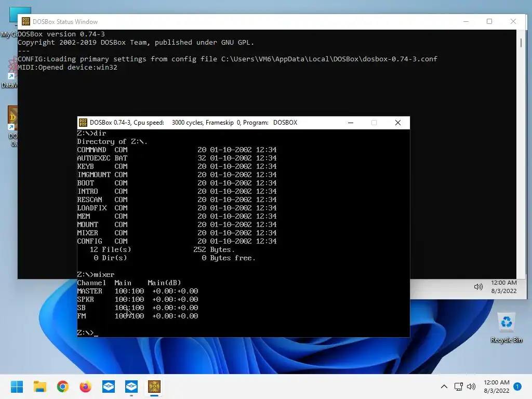Click the DOSBox 0.74-3 title bar text
This screenshot has height=399, width=532.
(193, 123)
